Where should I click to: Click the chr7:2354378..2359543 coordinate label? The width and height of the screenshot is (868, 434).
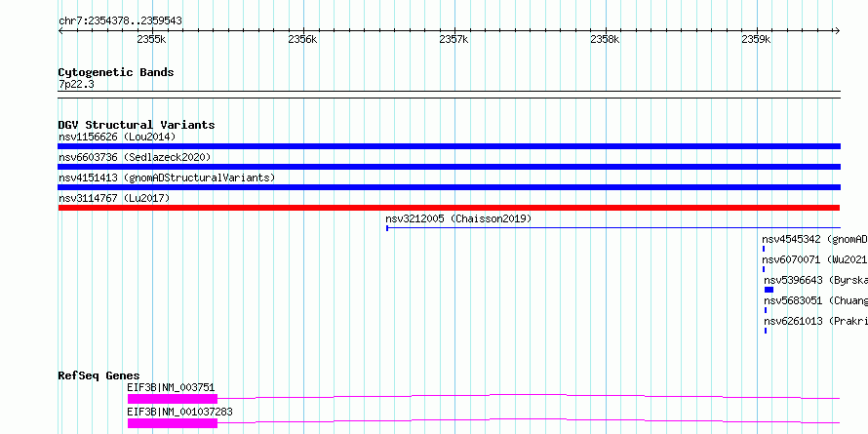click(x=120, y=21)
